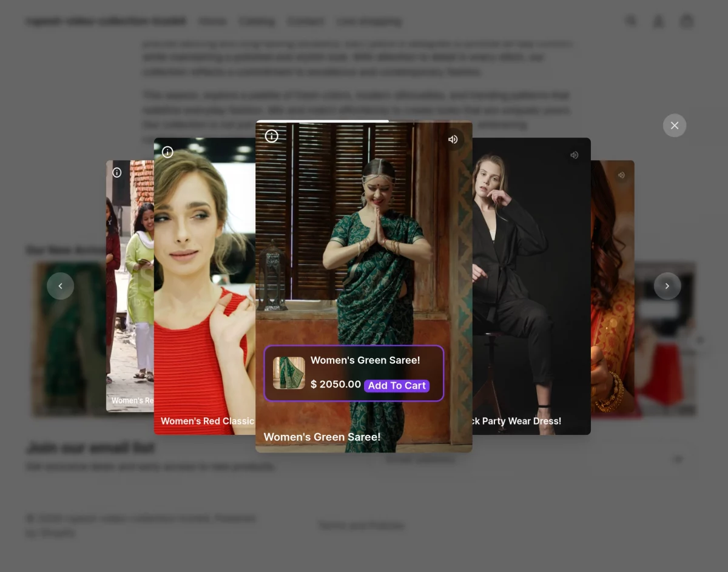Submit email with the arrow icon

[678, 459]
